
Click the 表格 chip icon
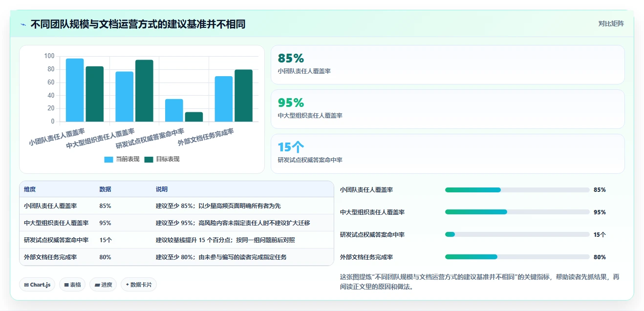(66, 285)
